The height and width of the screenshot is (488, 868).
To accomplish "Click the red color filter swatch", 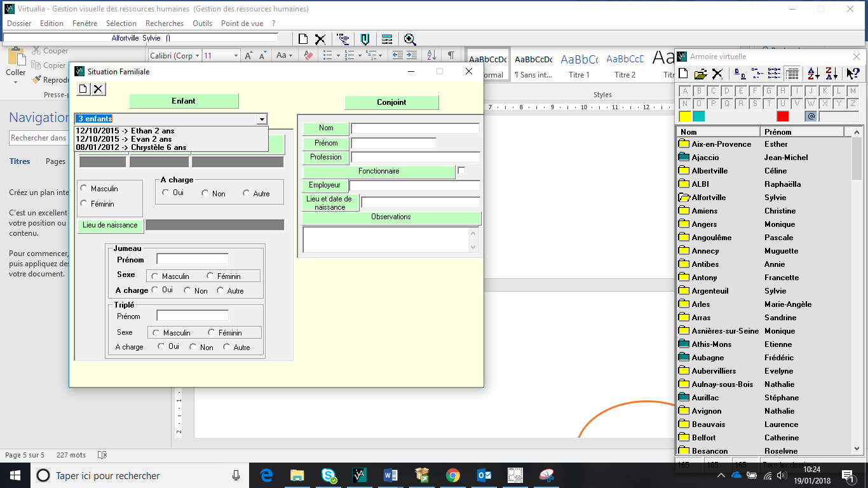I will (783, 117).
